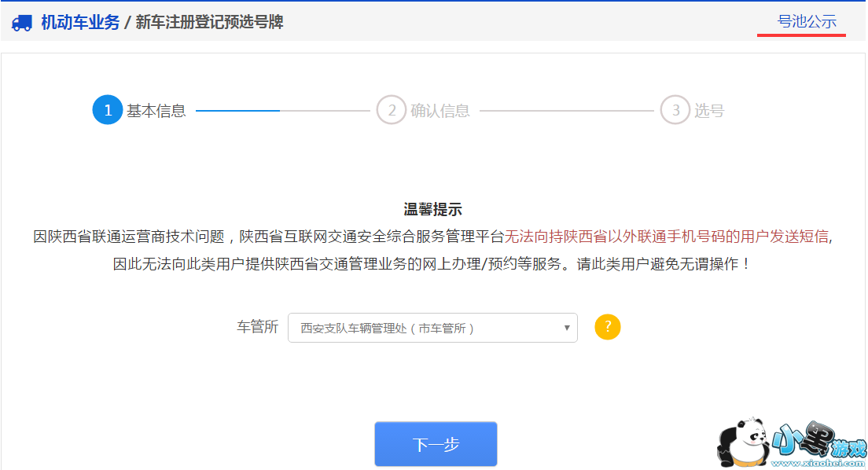The height and width of the screenshot is (470, 868).
Task: Click step 2 circle 确认信息
Action: click(392, 110)
